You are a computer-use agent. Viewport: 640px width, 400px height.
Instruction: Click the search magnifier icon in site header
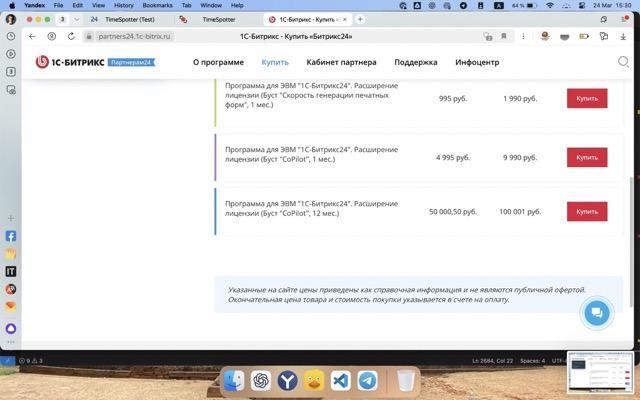(623, 62)
